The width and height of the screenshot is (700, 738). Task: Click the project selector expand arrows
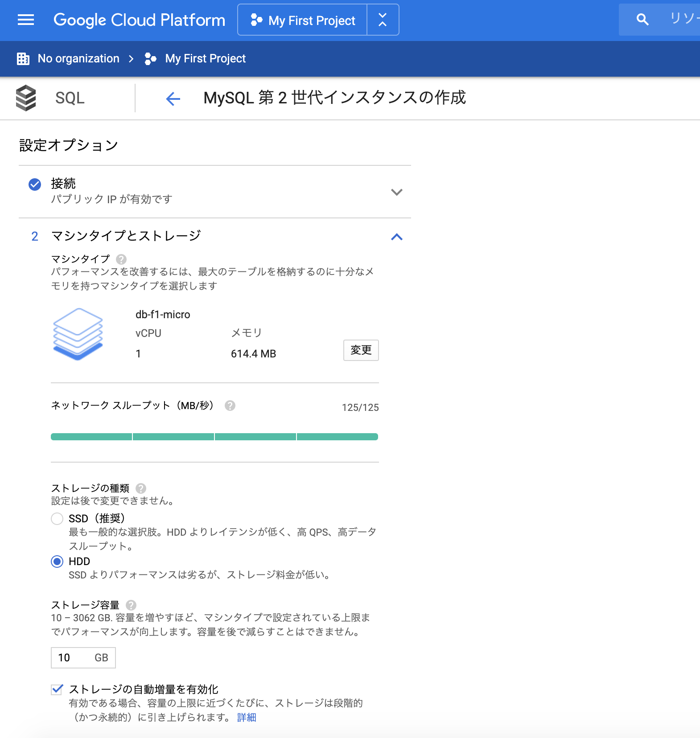pos(383,20)
